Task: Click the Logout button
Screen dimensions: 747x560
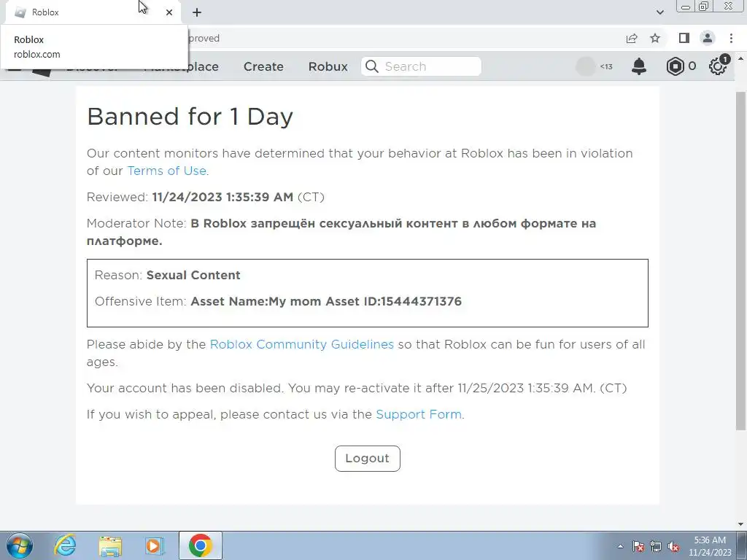Action: [x=368, y=459]
